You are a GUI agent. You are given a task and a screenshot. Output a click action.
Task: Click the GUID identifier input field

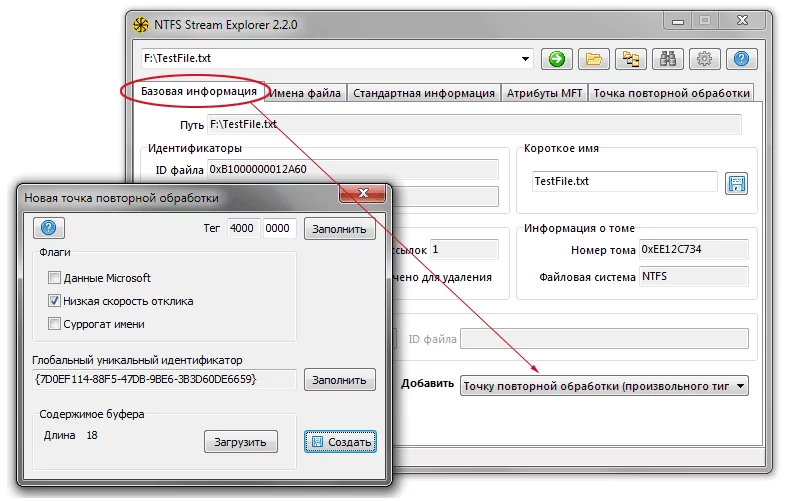[164, 379]
